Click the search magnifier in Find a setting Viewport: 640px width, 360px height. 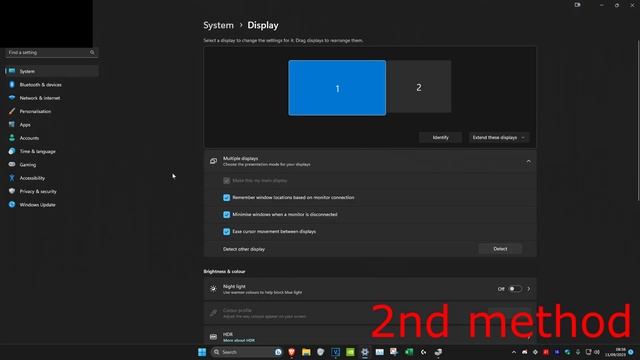pyautogui.click(x=92, y=53)
